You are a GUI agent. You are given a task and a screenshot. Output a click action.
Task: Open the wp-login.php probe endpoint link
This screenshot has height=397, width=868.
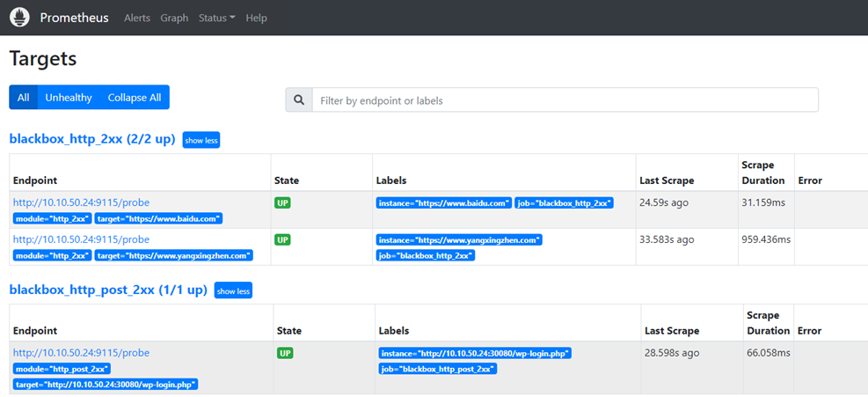pos(82,353)
